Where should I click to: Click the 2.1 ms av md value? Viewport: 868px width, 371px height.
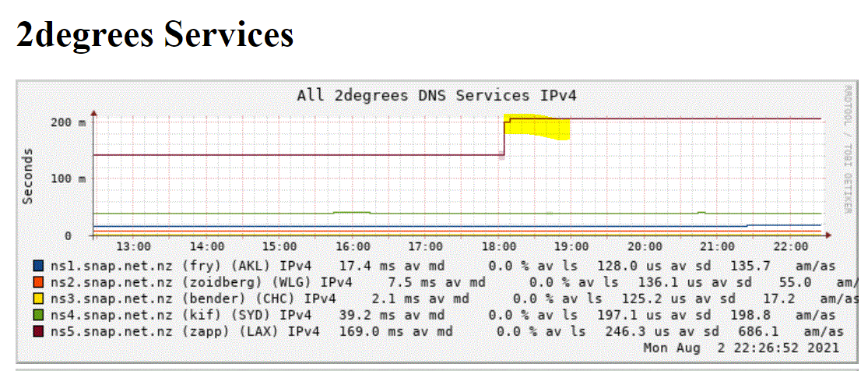(x=420, y=299)
